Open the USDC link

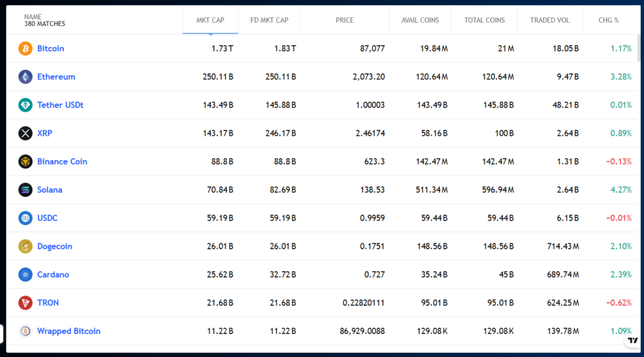pyautogui.click(x=47, y=218)
